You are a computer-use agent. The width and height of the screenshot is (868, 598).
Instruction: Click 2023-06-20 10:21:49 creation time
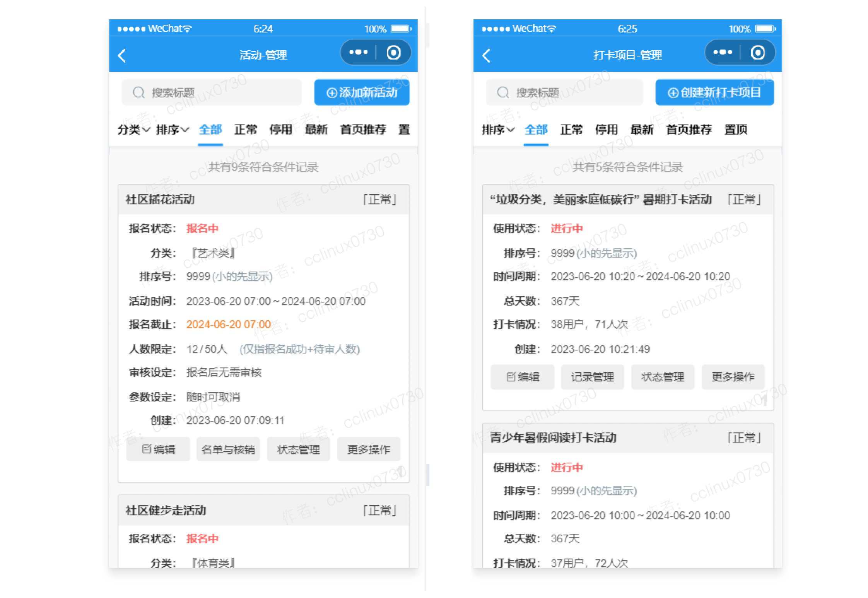[x=600, y=349]
